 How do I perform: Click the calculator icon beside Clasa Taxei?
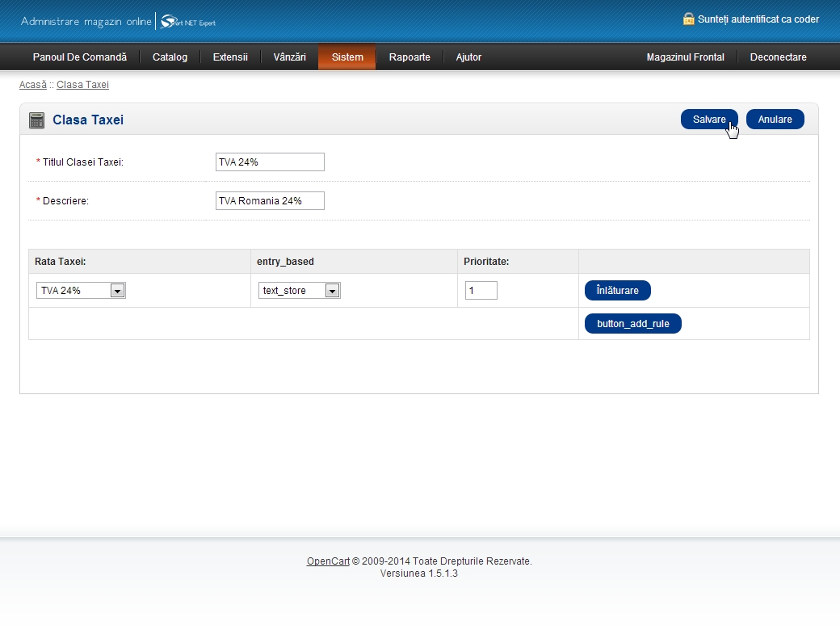click(x=36, y=120)
